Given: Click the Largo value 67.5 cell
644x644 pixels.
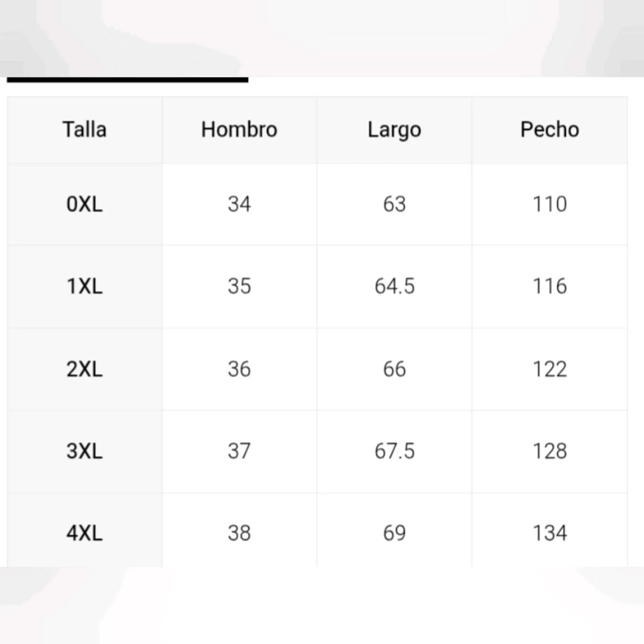Looking at the screenshot, I should [394, 451].
